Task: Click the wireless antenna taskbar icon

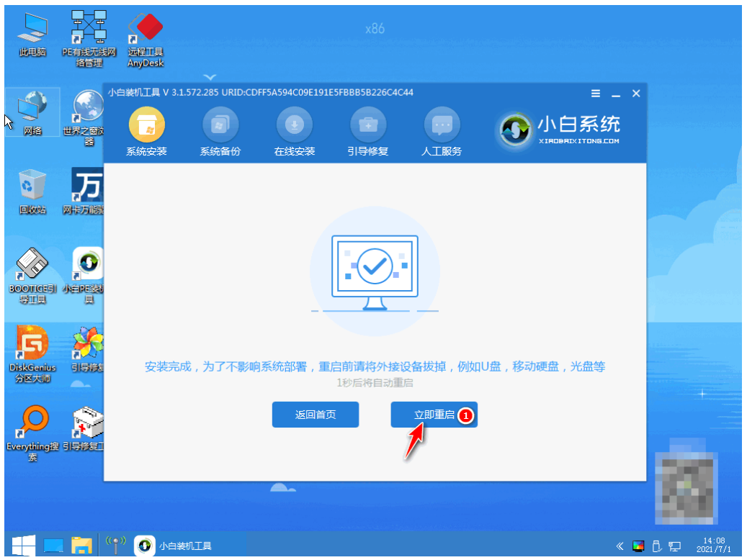Action: pyautogui.click(x=116, y=546)
